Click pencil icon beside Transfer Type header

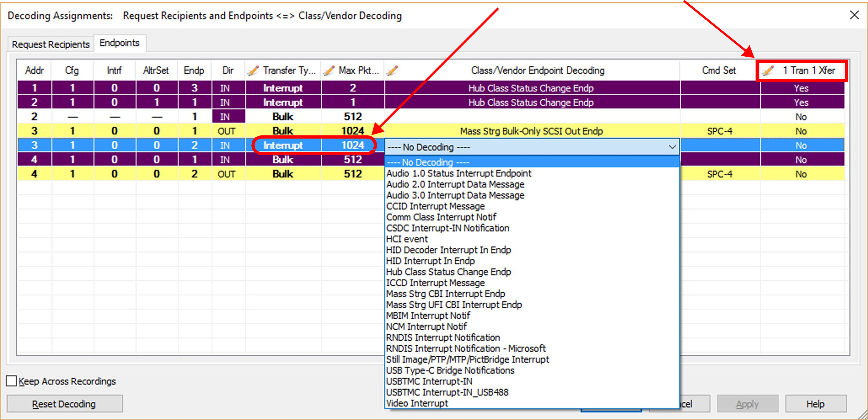[x=252, y=70]
